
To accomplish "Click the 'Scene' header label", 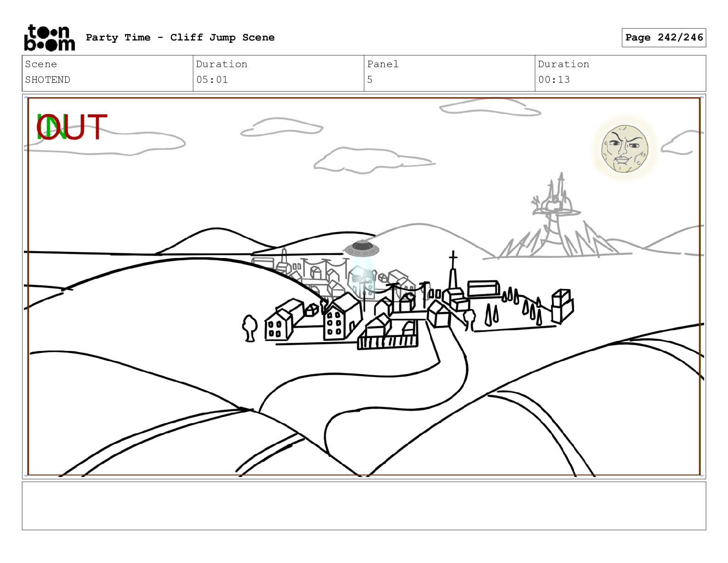I will click(41, 64).
